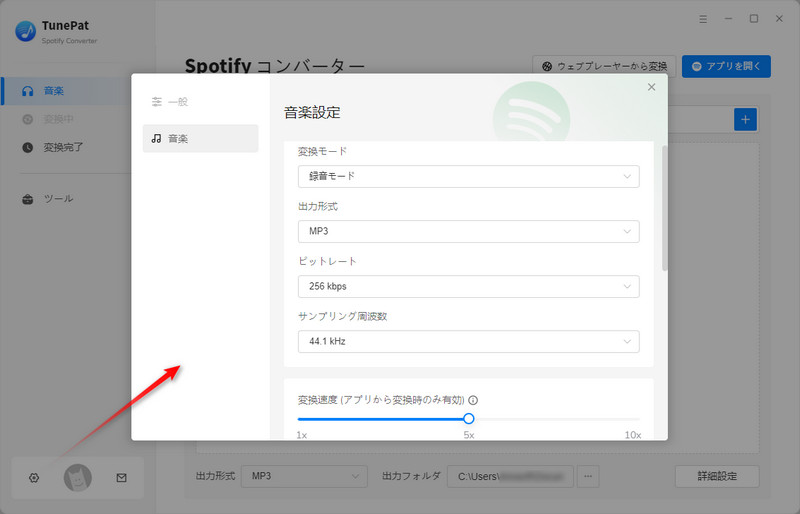The height and width of the screenshot is (514, 800).
Task: Open the hamburger menu icon in title bar
Action: click(703, 19)
